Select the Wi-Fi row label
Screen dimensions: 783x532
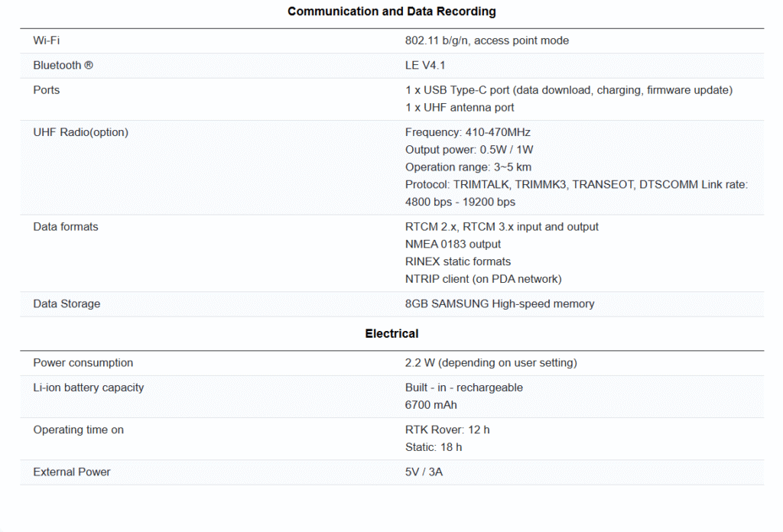[x=46, y=41]
